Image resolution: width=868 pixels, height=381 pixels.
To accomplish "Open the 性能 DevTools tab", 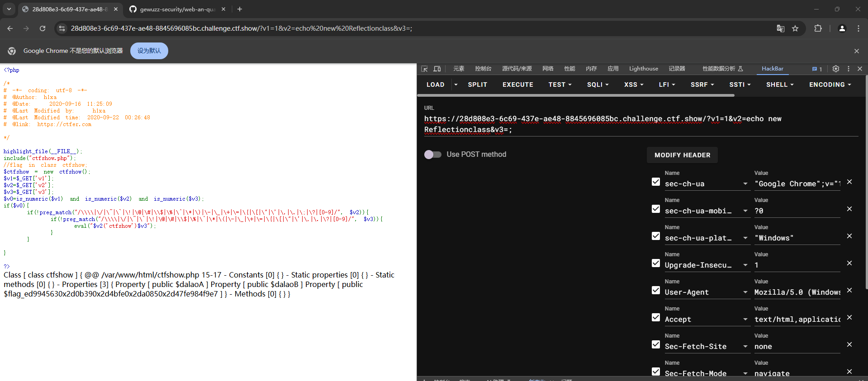I will tap(569, 69).
